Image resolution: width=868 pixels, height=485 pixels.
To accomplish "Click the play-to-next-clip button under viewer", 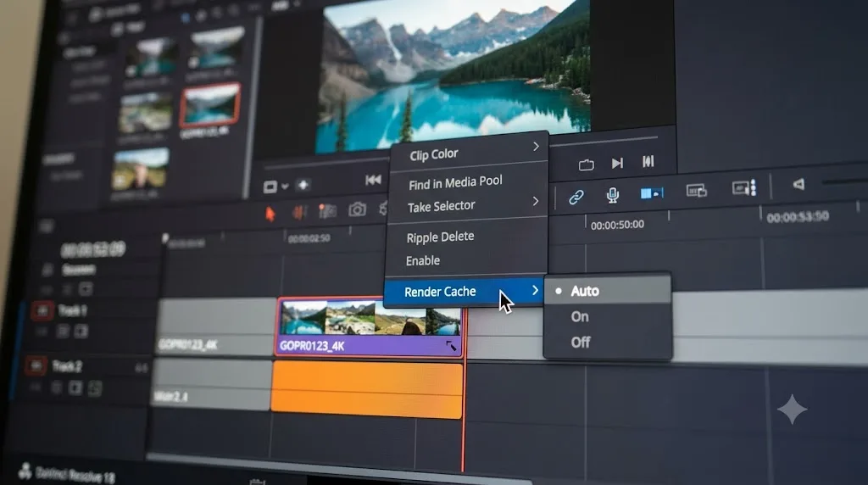I will pyautogui.click(x=617, y=163).
